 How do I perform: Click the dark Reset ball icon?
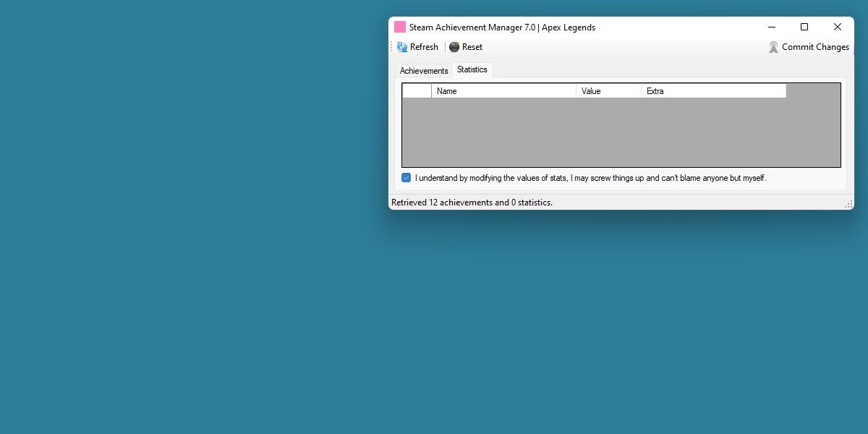(455, 46)
